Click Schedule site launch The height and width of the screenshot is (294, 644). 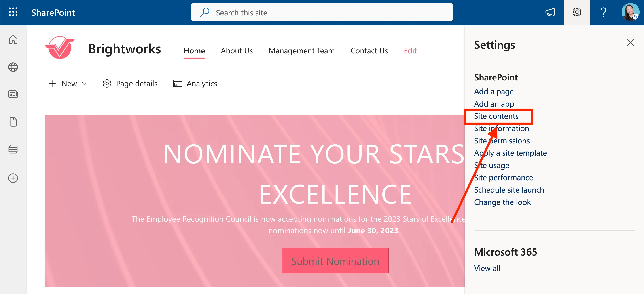point(509,190)
